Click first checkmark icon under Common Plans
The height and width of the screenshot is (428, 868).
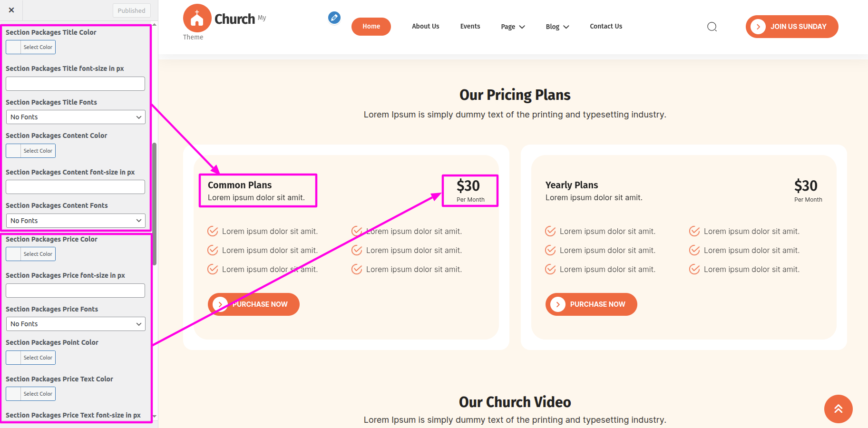(213, 232)
